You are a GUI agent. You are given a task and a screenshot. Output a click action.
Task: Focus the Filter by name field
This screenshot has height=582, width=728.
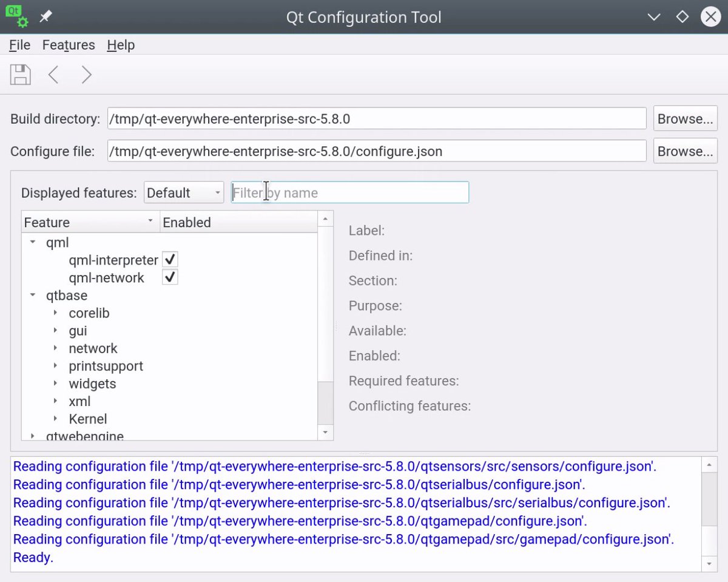click(x=350, y=192)
